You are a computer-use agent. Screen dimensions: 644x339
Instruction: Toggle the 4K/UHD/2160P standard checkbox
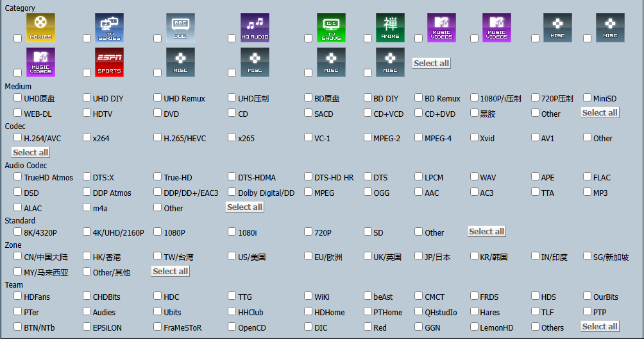[x=87, y=232]
